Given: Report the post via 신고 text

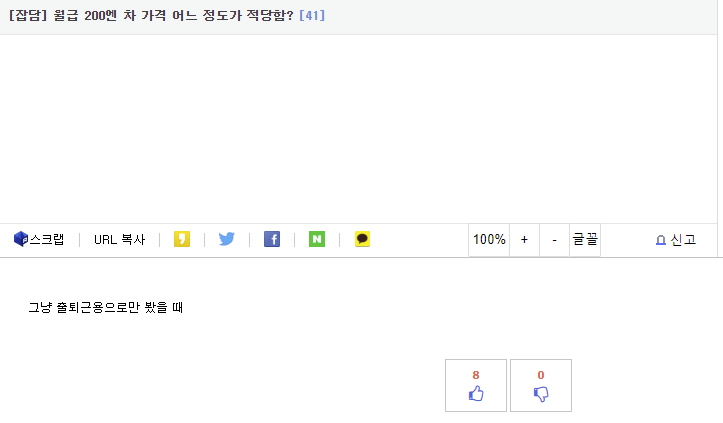Looking at the screenshot, I should point(683,239).
